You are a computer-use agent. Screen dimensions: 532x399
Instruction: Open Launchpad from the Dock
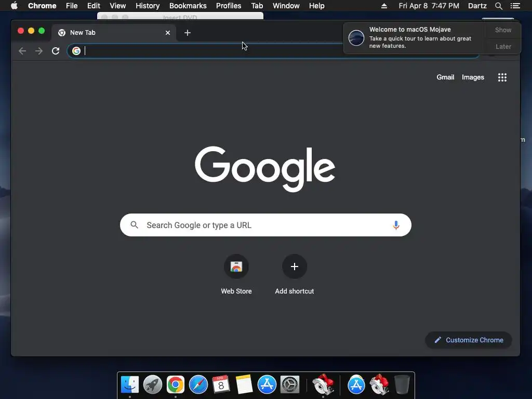(152, 385)
